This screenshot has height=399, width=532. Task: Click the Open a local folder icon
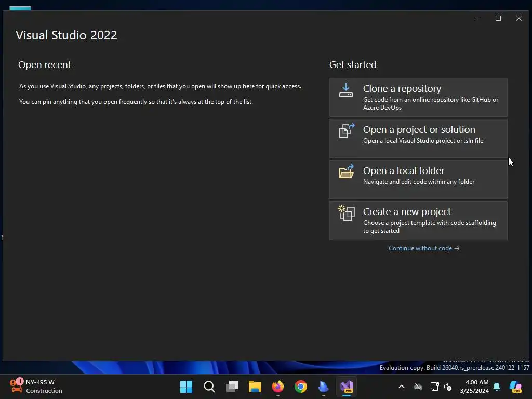347,171
